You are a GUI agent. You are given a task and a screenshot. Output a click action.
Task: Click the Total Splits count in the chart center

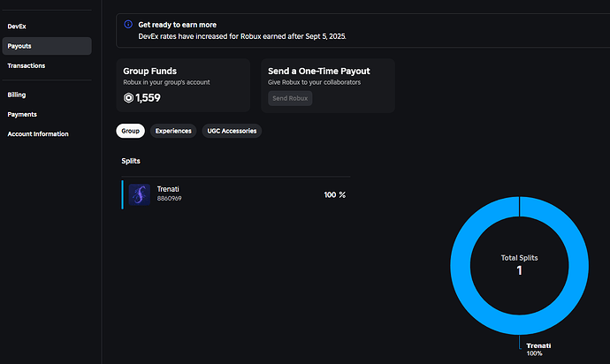point(519,269)
